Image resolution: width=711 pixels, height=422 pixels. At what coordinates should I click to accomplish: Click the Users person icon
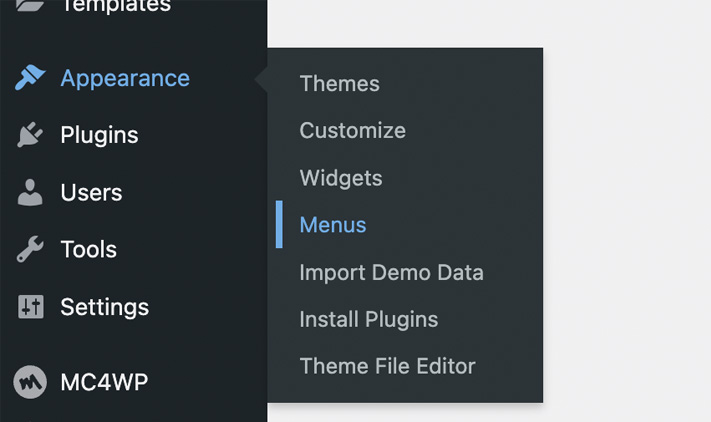click(x=30, y=192)
